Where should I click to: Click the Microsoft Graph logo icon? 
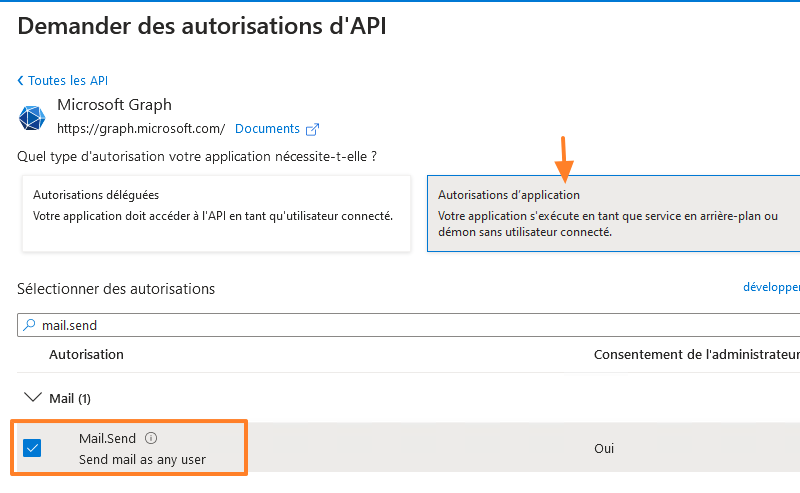point(32,118)
